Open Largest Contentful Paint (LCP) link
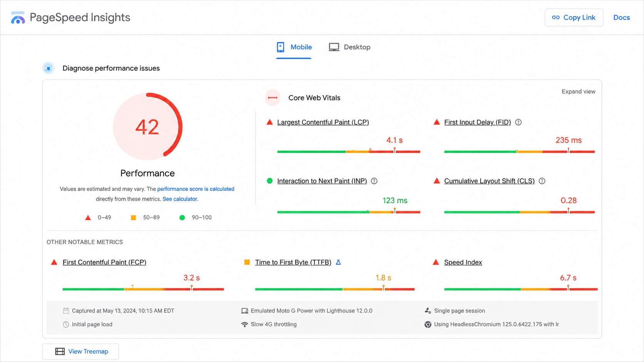Screen dimensions: 644x362 coord(323,122)
